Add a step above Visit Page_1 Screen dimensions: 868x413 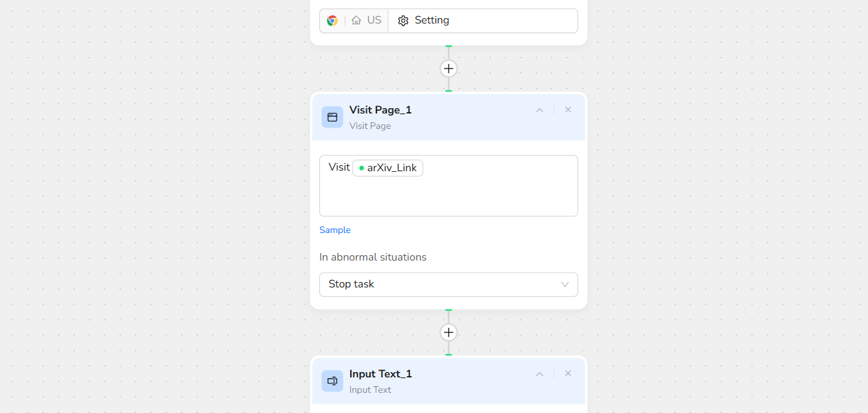449,68
